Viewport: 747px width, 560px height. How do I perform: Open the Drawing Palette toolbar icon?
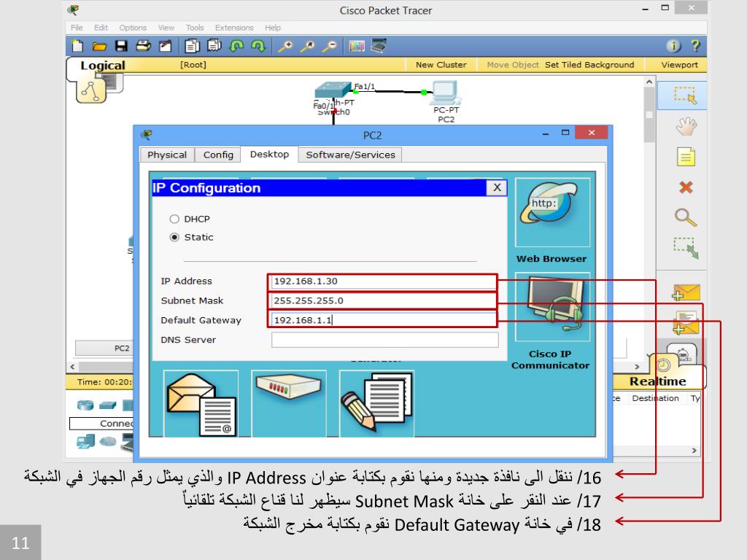(x=356, y=46)
